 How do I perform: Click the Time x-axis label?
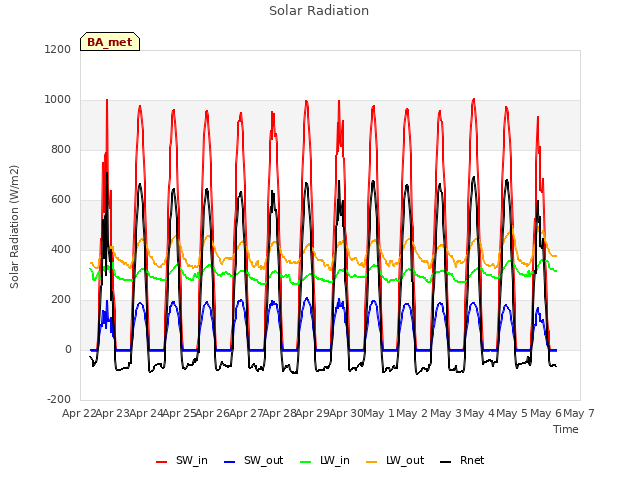tap(566, 429)
